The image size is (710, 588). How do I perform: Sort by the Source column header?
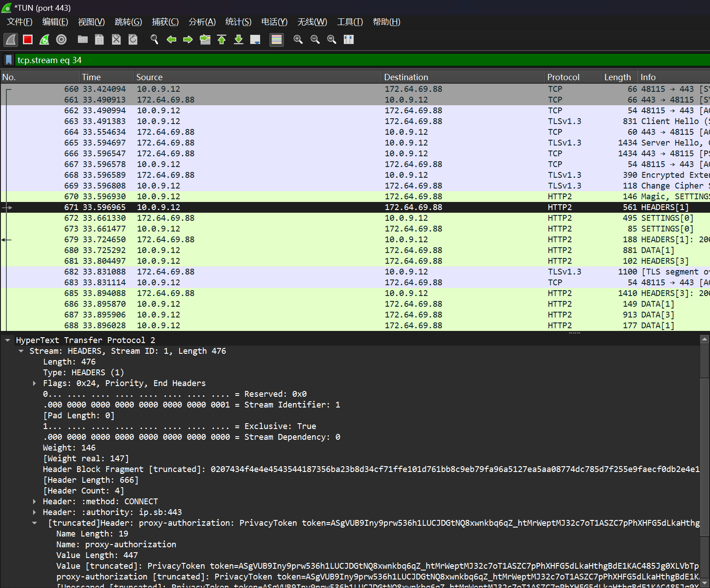[257, 77]
